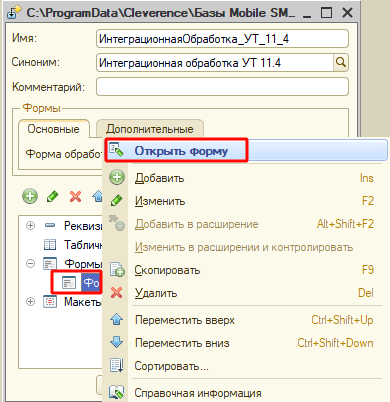The height and width of the screenshot is (402, 390).
Task: Click the Комментарий input field
Action: click(x=222, y=87)
